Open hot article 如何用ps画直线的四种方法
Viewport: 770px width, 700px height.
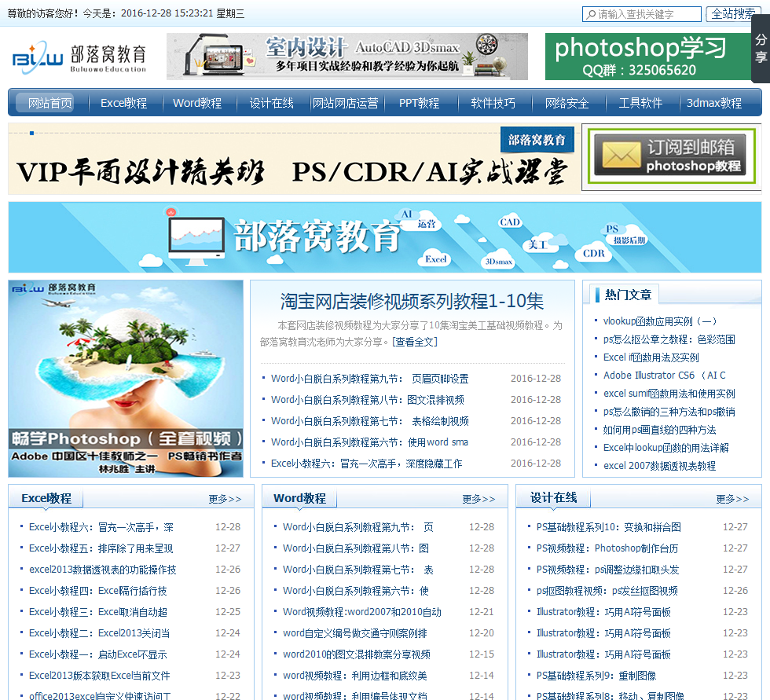pos(659,430)
